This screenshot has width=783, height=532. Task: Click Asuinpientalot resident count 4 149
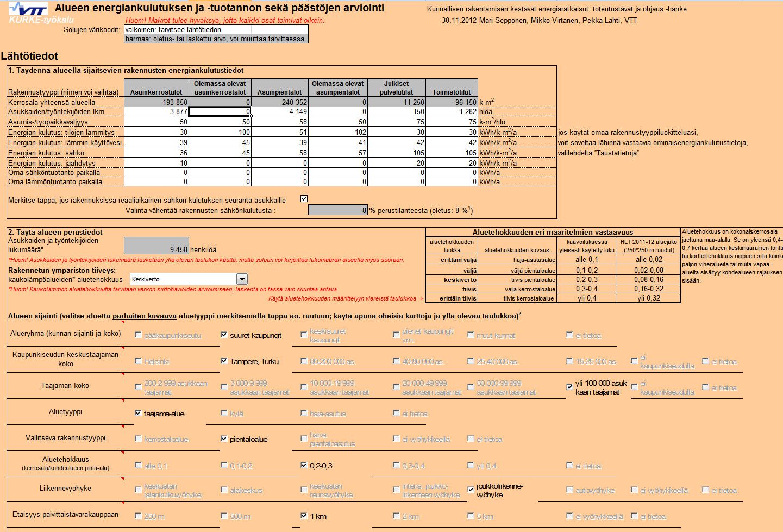280,111
